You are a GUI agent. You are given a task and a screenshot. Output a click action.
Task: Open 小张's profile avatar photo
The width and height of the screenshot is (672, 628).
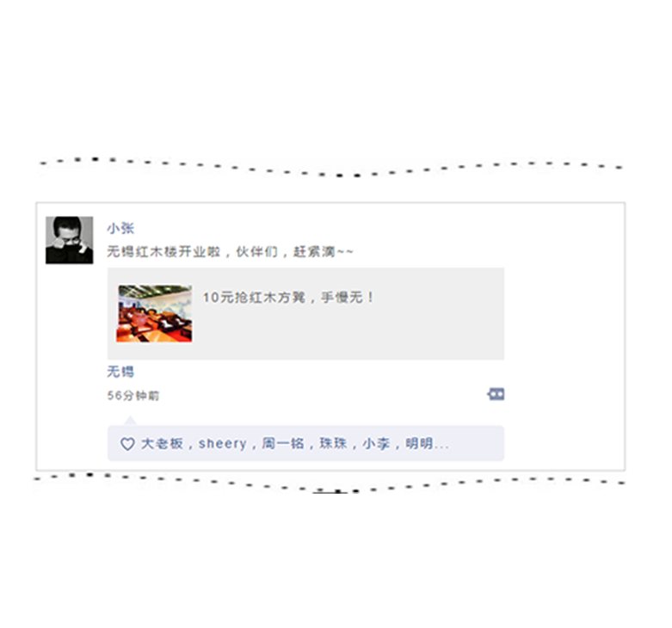pyautogui.click(x=70, y=240)
